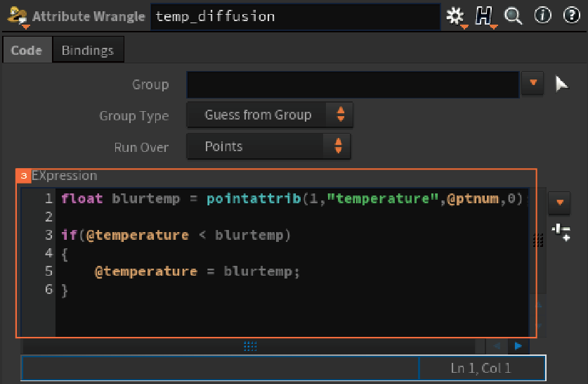This screenshot has height=384, width=588.
Task: Open the VEXpression presets dropdown arrow
Action: coord(559,203)
